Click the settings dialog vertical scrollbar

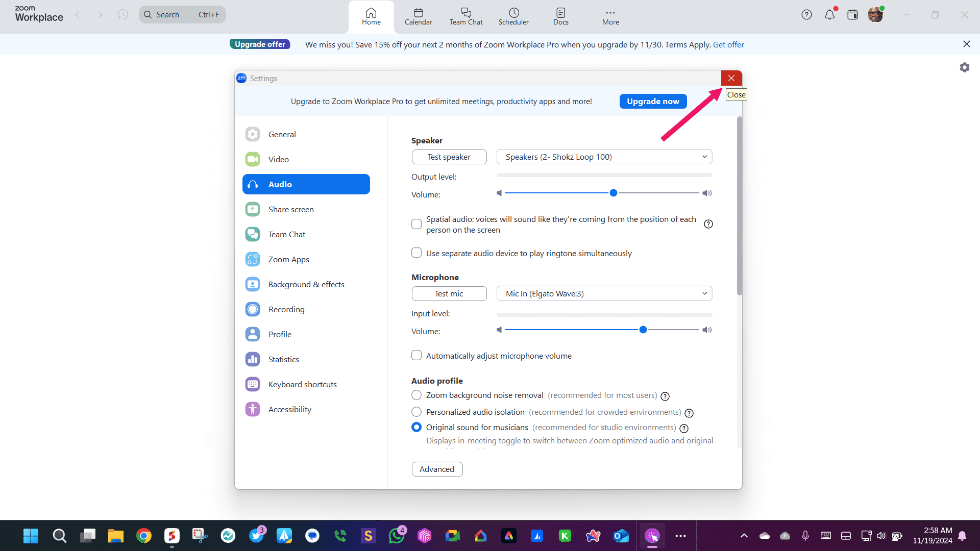coord(740,206)
